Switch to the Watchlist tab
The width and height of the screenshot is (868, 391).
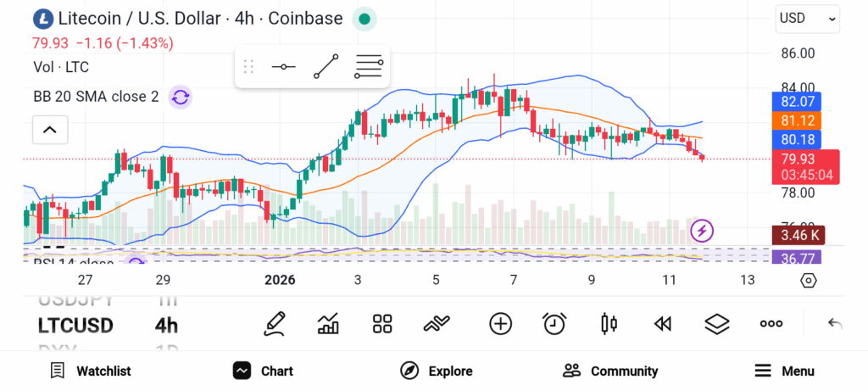tap(91, 371)
